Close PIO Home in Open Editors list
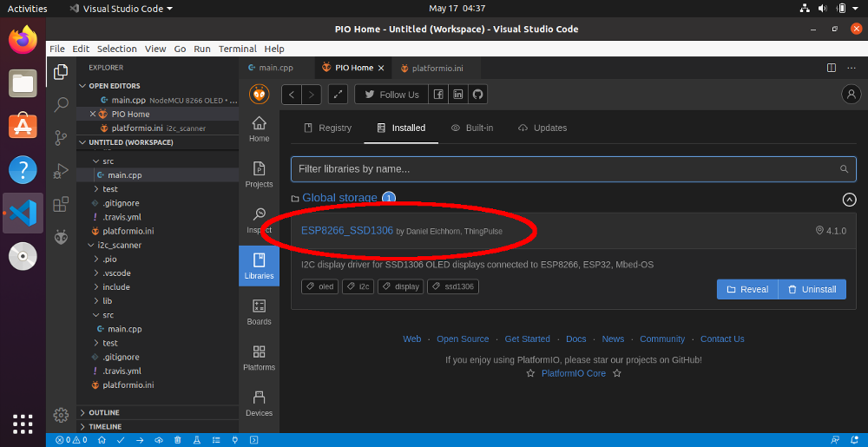Screen dimensions: 868x447 tap(93, 114)
